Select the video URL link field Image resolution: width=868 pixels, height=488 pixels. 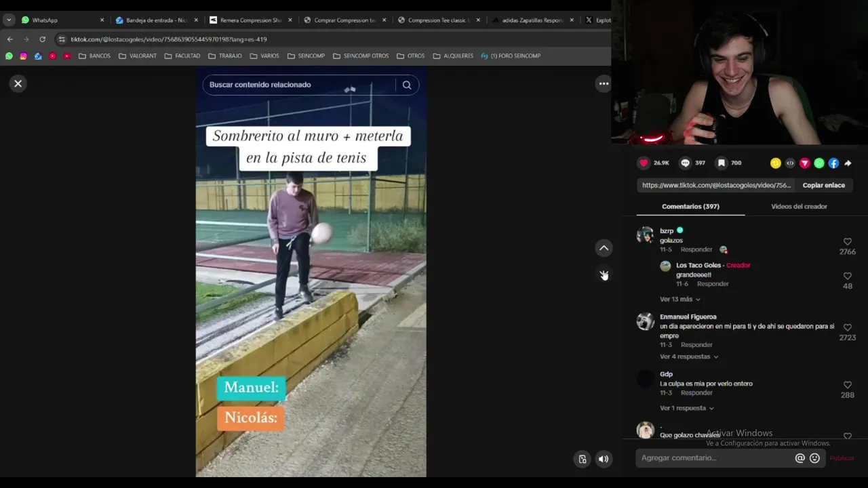coord(717,185)
